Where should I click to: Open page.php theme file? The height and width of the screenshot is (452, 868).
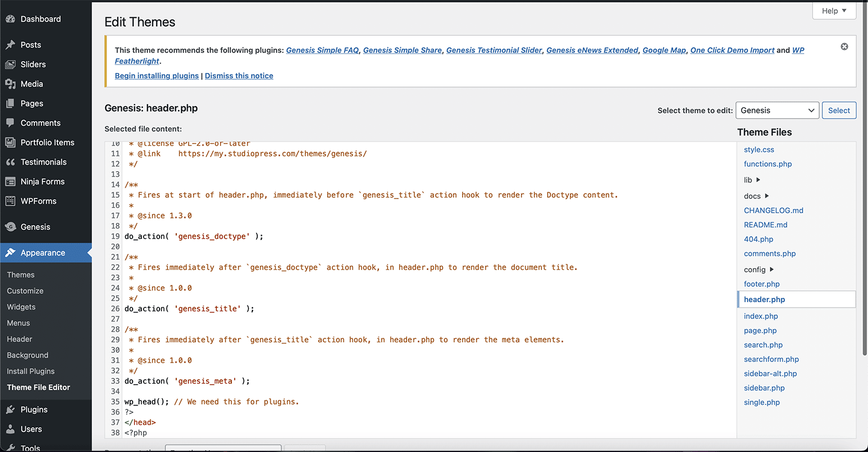tap(760, 330)
